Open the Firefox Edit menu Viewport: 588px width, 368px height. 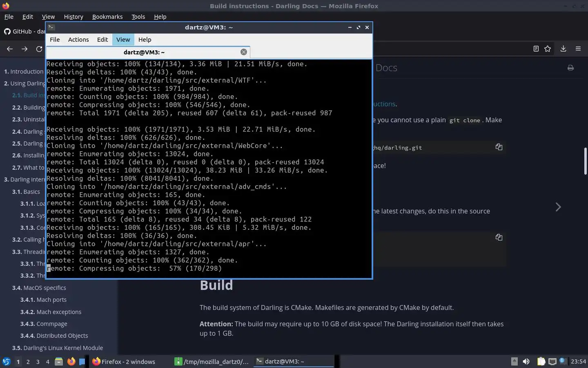[28, 17]
